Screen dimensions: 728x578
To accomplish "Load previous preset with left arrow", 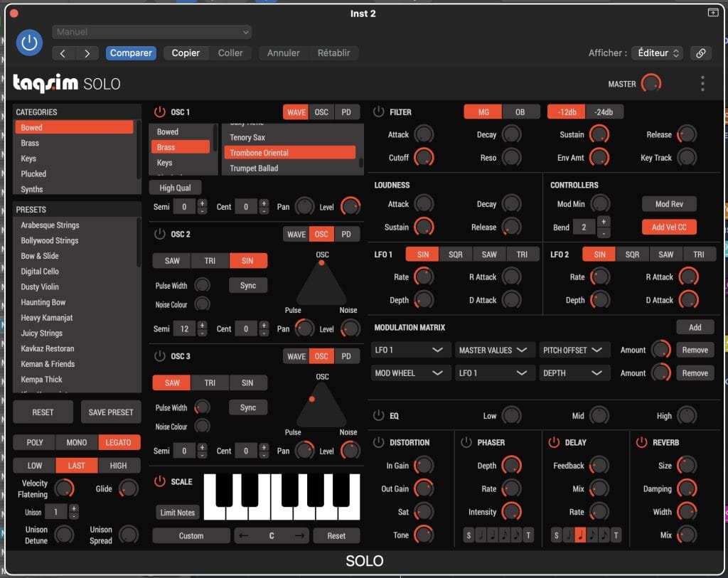I will [x=63, y=53].
